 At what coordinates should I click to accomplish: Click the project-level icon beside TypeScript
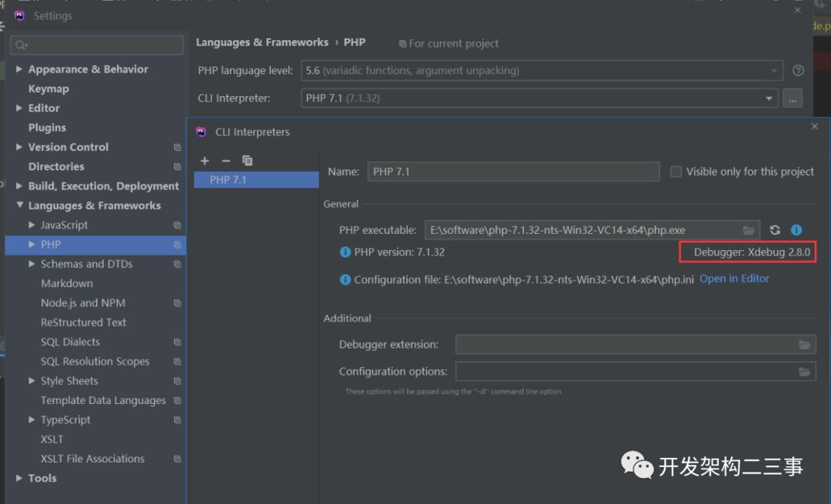[178, 420]
